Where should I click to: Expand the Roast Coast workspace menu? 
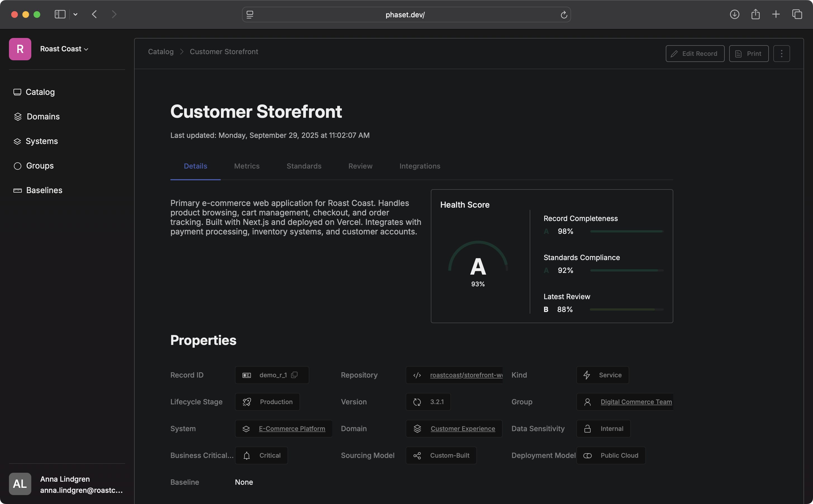(x=86, y=49)
